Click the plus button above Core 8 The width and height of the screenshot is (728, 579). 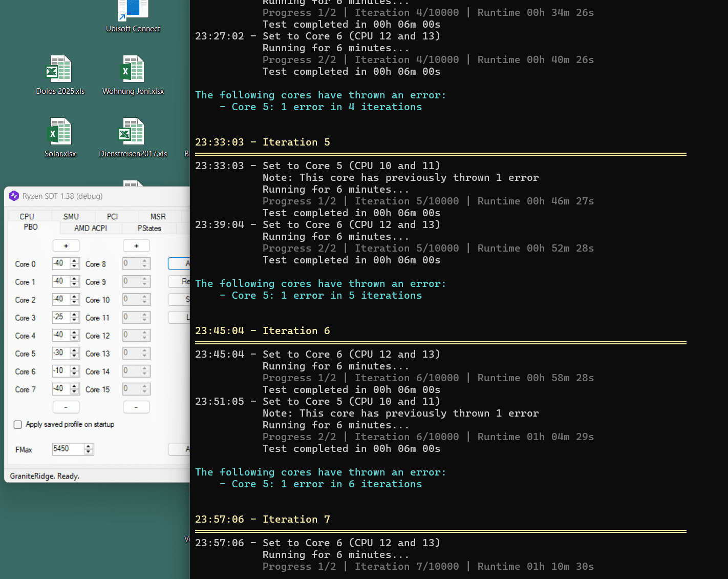click(x=136, y=246)
